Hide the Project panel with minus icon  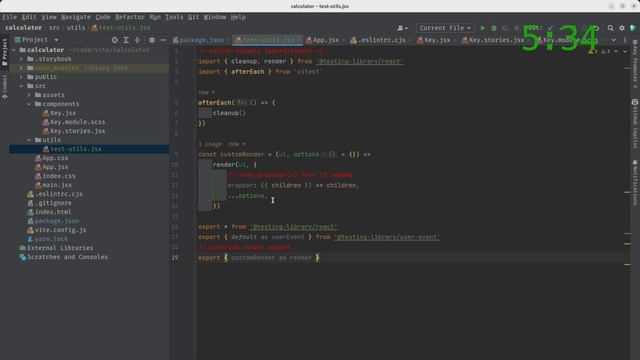(163, 40)
